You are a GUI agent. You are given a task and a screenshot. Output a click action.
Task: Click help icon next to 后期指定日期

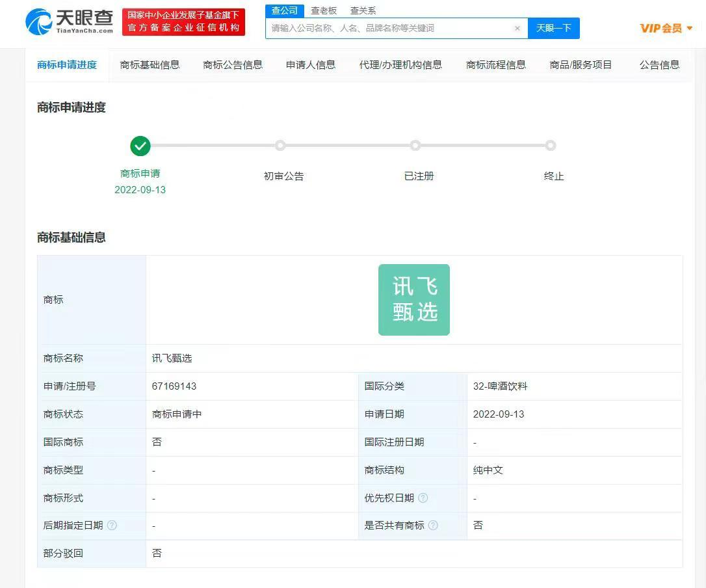pyautogui.click(x=112, y=526)
